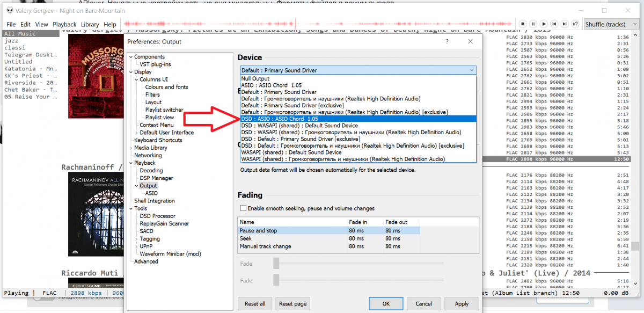Maximize the foobar2000 main window
Screen dimensions: 644x313
point(604,10)
